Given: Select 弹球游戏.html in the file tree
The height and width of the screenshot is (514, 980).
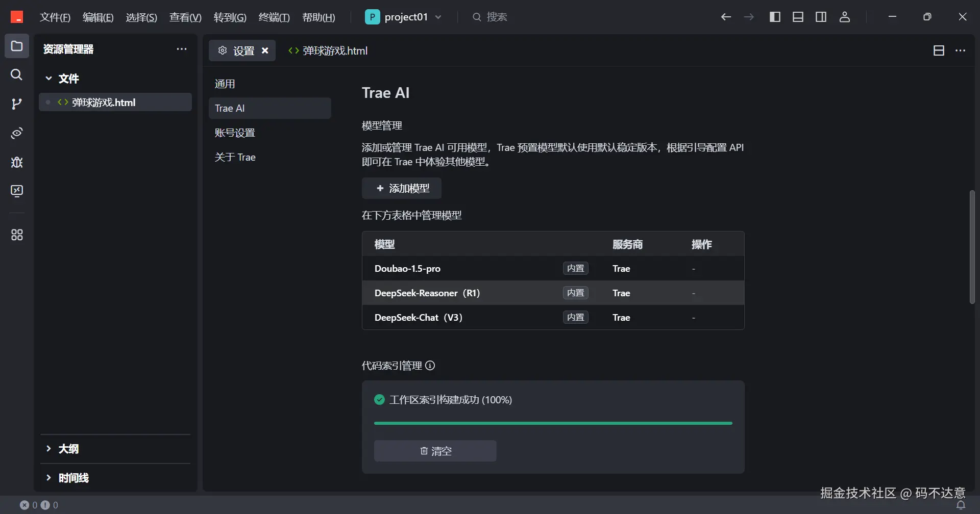Looking at the screenshot, I should click(115, 102).
